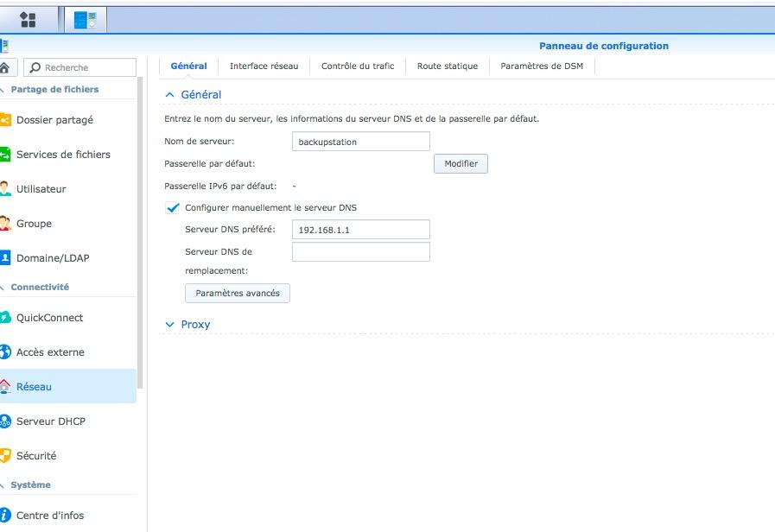Open Dossier partagé in sidebar
The image size is (775, 532).
click(68, 119)
